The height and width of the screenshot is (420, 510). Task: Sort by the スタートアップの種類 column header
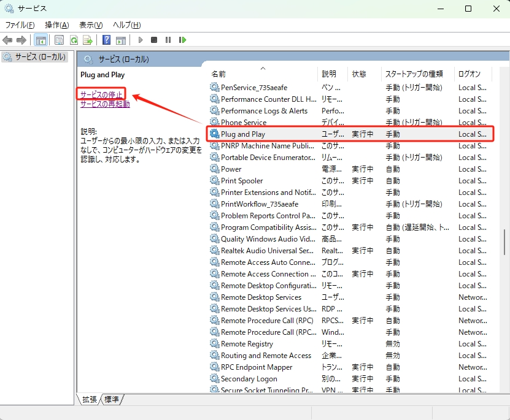[414, 74]
